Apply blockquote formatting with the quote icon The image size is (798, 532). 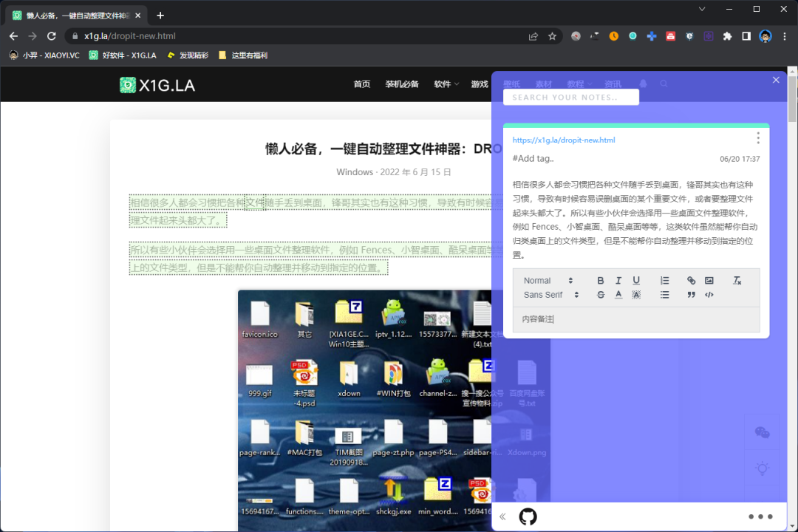click(691, 294)
